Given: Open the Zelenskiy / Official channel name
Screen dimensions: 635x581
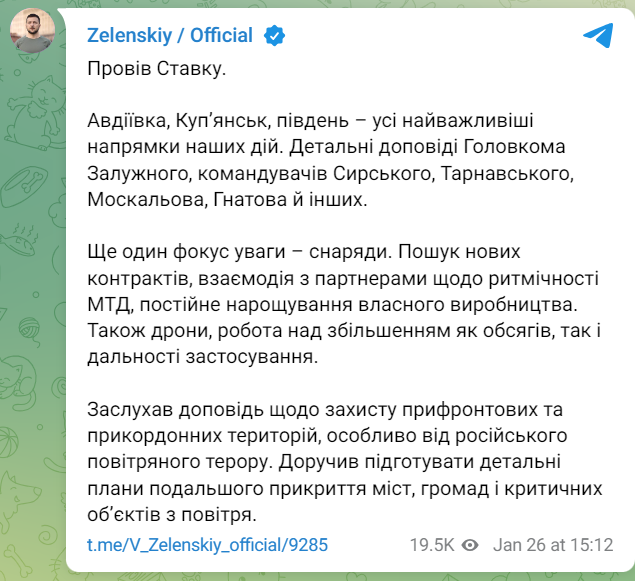Looking at the screenshot, I should point(170,36).
